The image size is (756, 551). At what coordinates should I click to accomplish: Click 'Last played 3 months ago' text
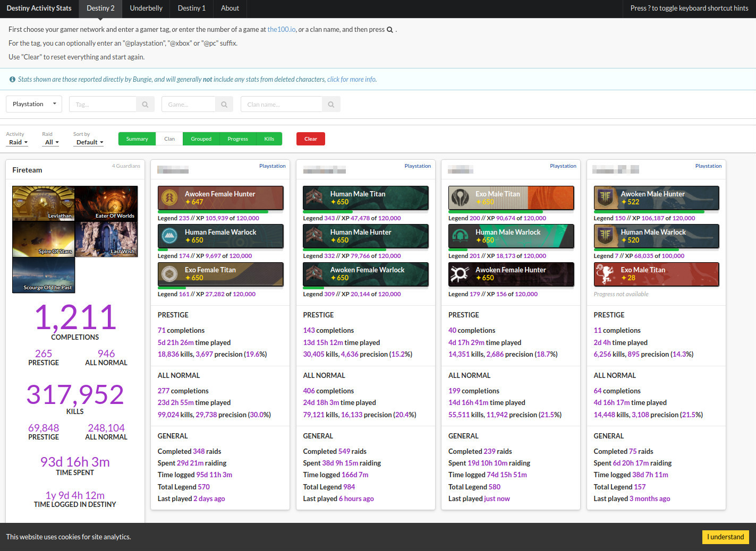[632, 499]
